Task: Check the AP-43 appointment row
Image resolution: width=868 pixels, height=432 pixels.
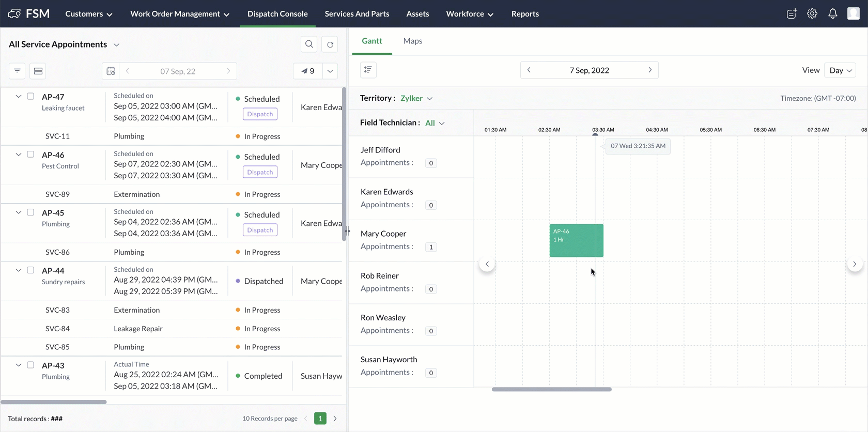Action: [30, 365]
